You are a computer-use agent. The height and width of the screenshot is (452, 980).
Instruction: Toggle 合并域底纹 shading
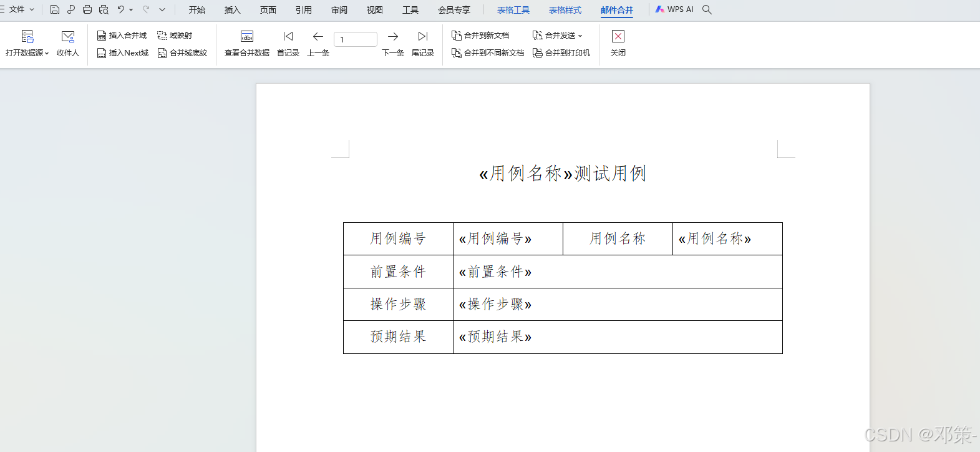tap(183, 53)
